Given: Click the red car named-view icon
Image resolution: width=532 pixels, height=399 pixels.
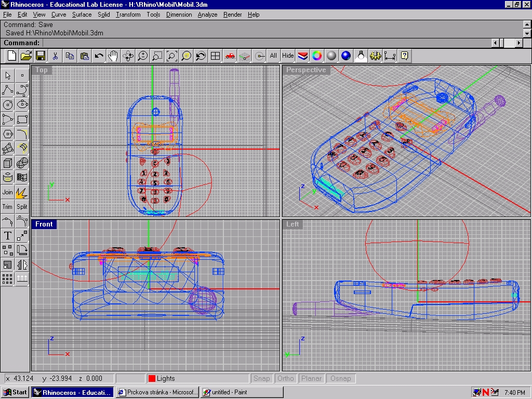Looking at the screenshot, I should (230, 56).
